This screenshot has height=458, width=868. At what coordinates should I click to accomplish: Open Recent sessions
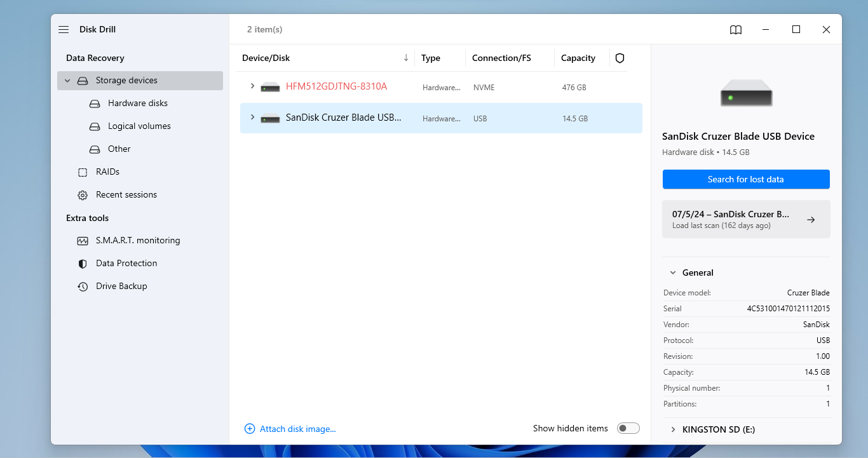(126, 195)
